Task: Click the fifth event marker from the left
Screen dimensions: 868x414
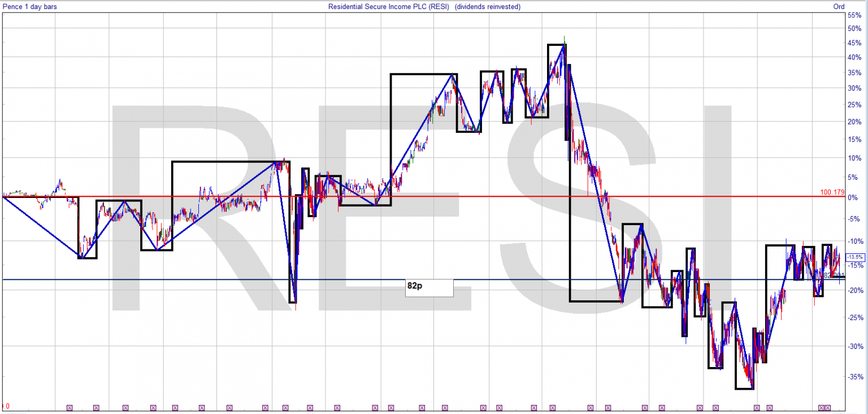Action: click(x=175, y=407)
